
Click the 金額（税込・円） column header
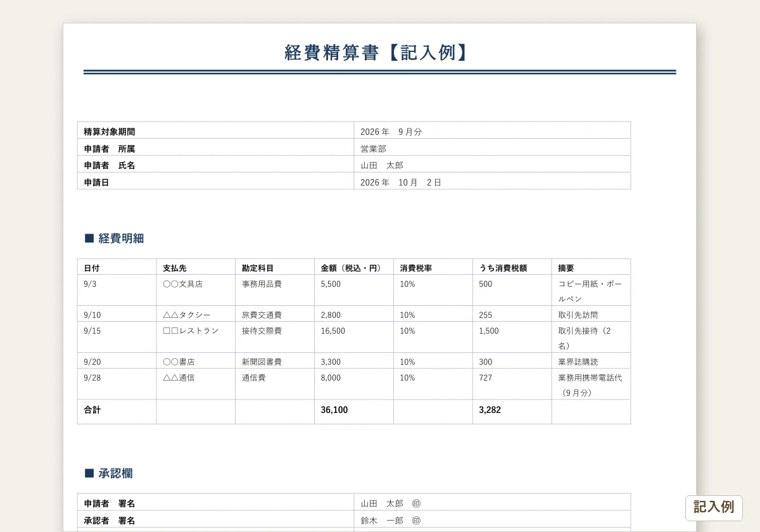353,268
